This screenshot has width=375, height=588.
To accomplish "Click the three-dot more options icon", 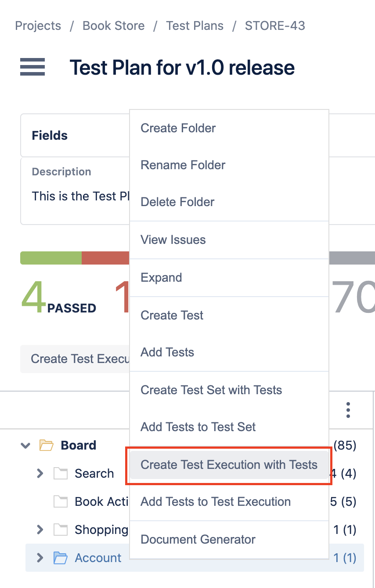I will point(348,410).
